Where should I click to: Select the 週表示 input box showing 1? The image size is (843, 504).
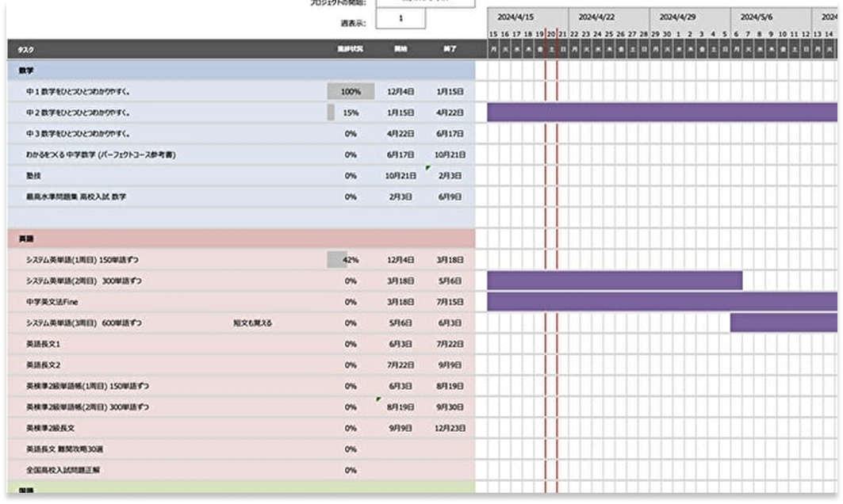click(400, 18)
